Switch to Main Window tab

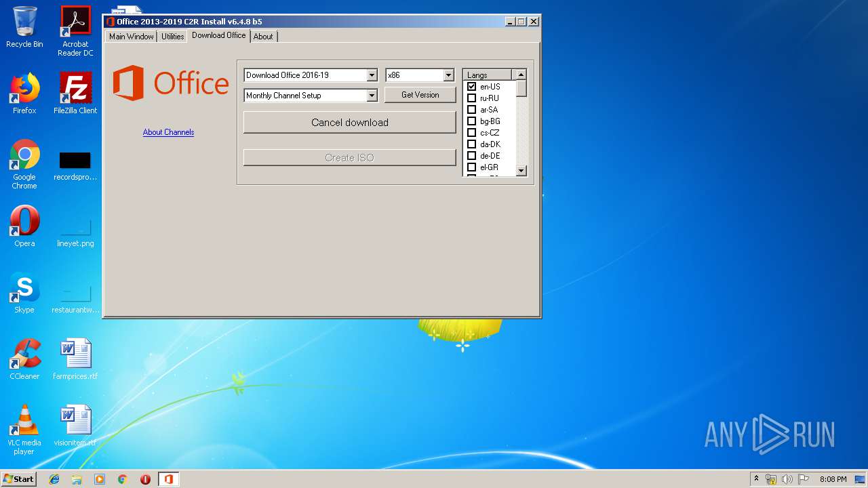pos(132,37)
